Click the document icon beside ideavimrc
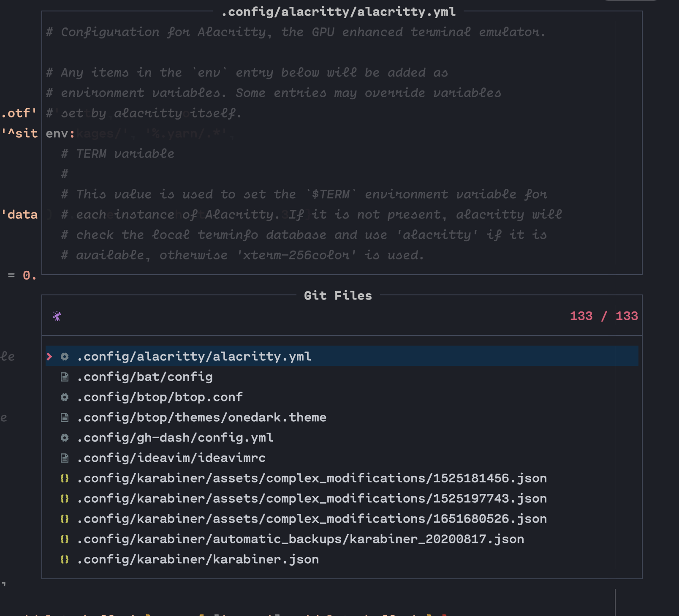679x616 pixels. 64,458
